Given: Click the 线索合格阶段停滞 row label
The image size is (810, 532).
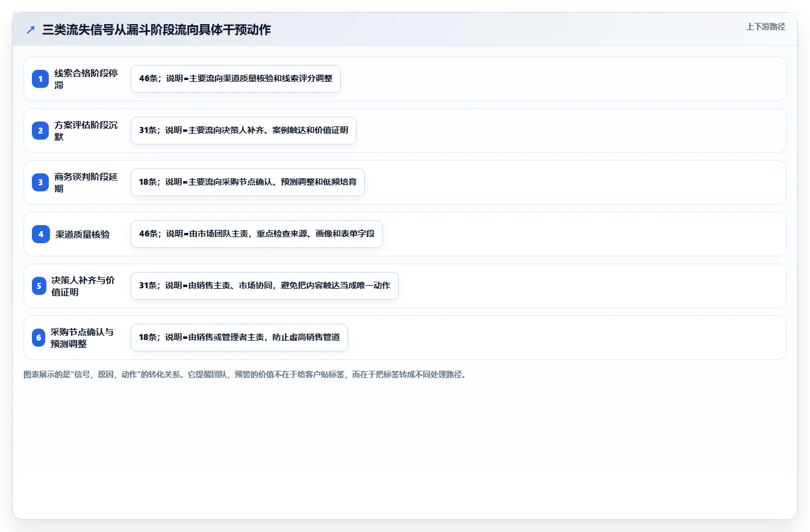Looking at the screenshot, I should [x=86, y=79].
